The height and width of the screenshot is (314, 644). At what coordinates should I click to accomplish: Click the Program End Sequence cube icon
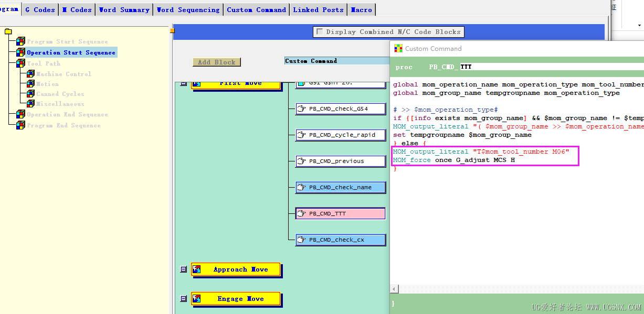pyautogui.click(x=20, y=125)
